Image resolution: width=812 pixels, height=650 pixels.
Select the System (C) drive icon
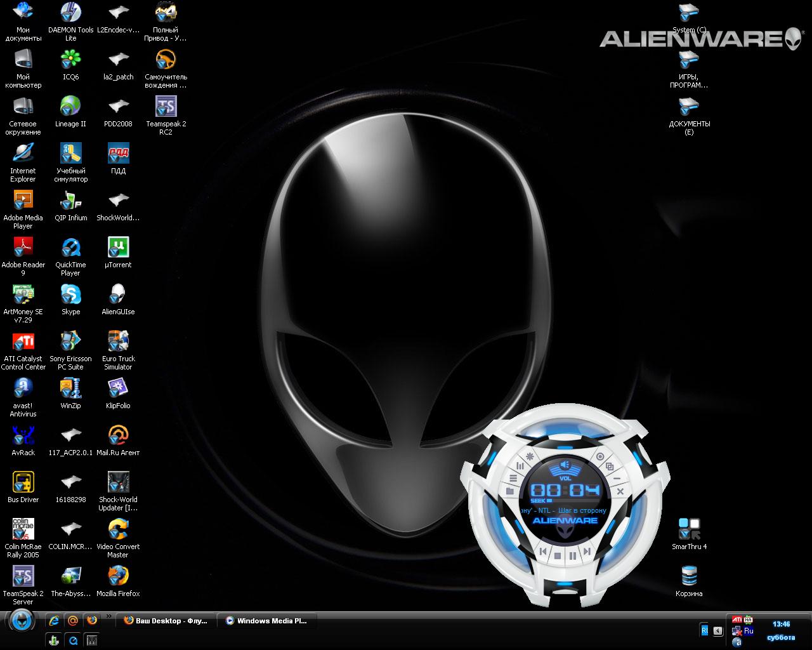pos(689,18)
